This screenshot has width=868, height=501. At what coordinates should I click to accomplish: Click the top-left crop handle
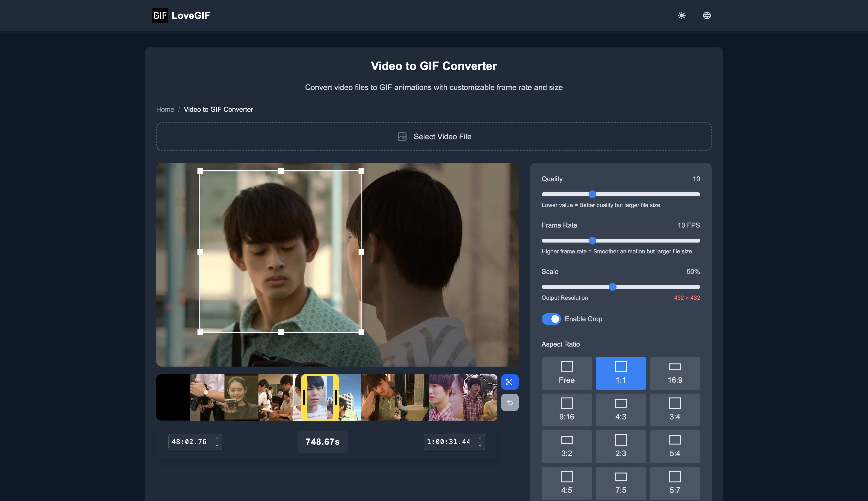coord(200,171)
